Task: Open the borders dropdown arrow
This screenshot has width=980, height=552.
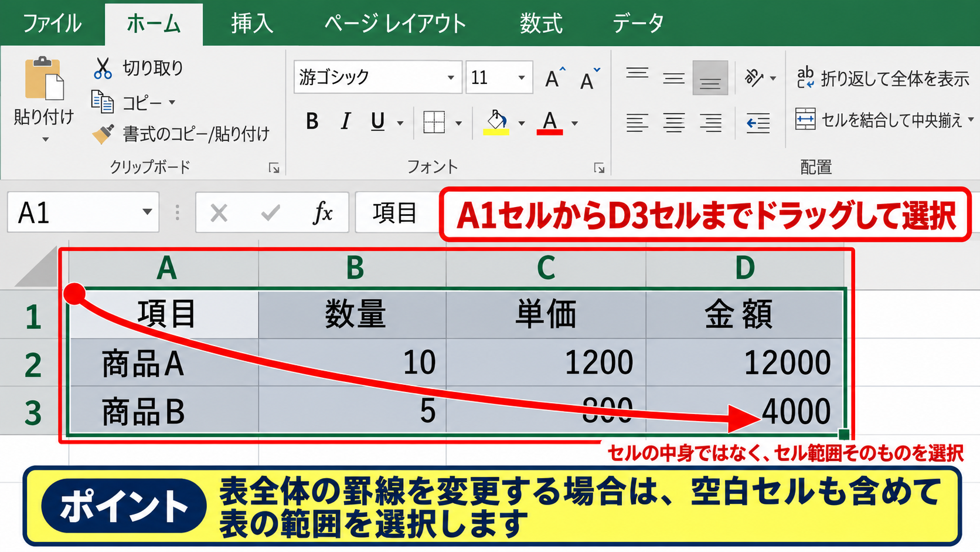Action: click(x=458, y=123)
